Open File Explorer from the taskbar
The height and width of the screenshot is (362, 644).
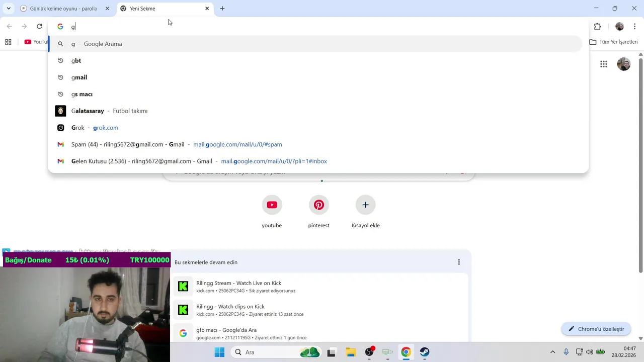[x=350, y=352]
